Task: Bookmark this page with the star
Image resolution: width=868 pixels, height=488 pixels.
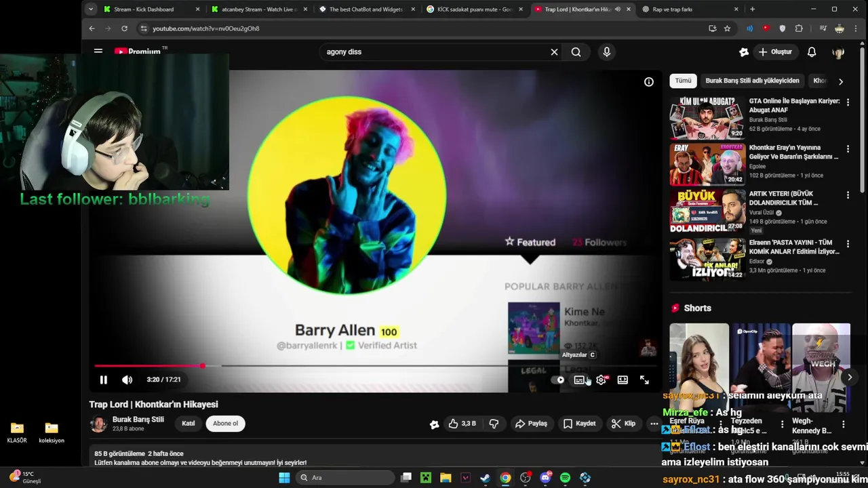Action: (x=727, y=28)
